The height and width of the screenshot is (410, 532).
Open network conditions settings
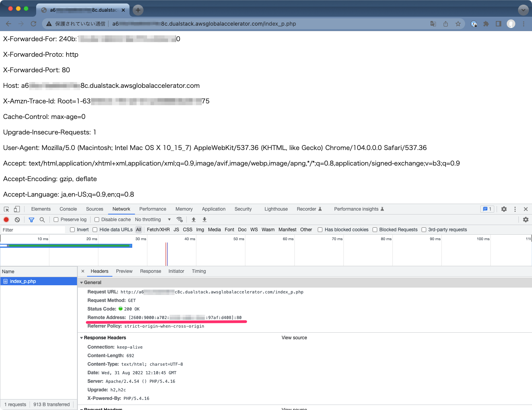click(x=179, y=219)
